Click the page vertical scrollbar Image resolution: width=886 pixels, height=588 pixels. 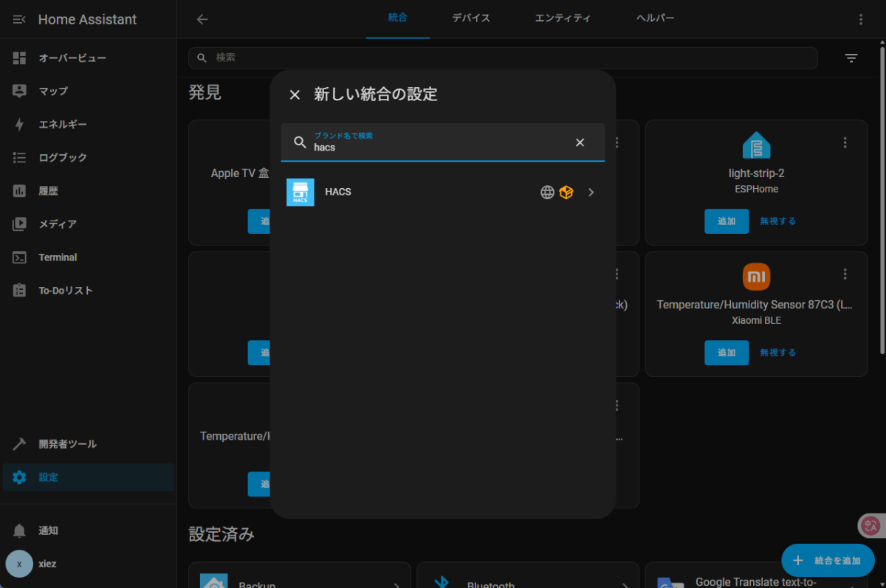(x=882, y=199)
